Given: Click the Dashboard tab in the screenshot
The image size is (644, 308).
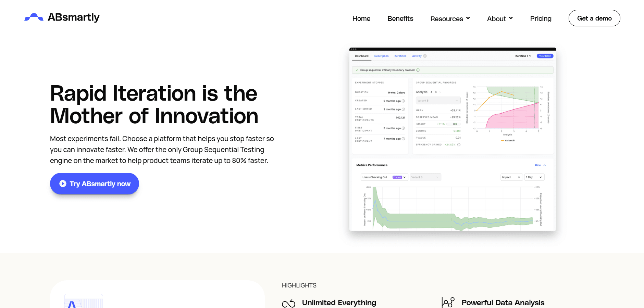Looking at the screenshot, I should 362,56.
